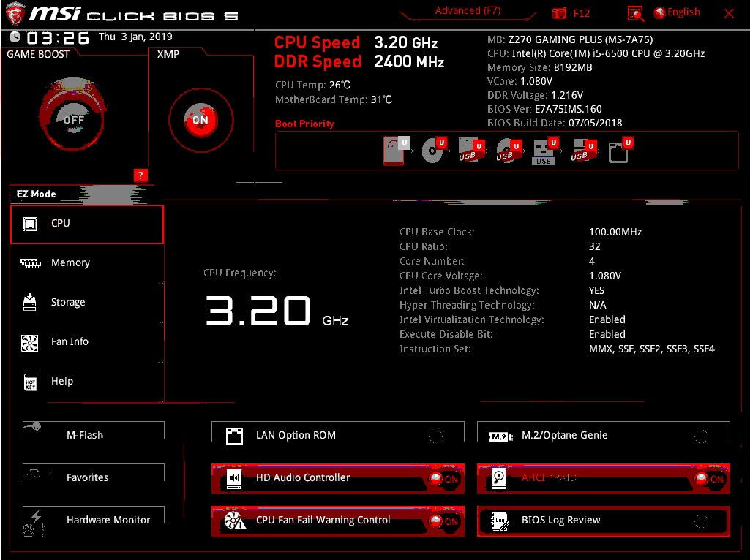This screenshot has height=560, width=750.
Task: Disable HD Audio Controller switch
Action: point(443,478)
